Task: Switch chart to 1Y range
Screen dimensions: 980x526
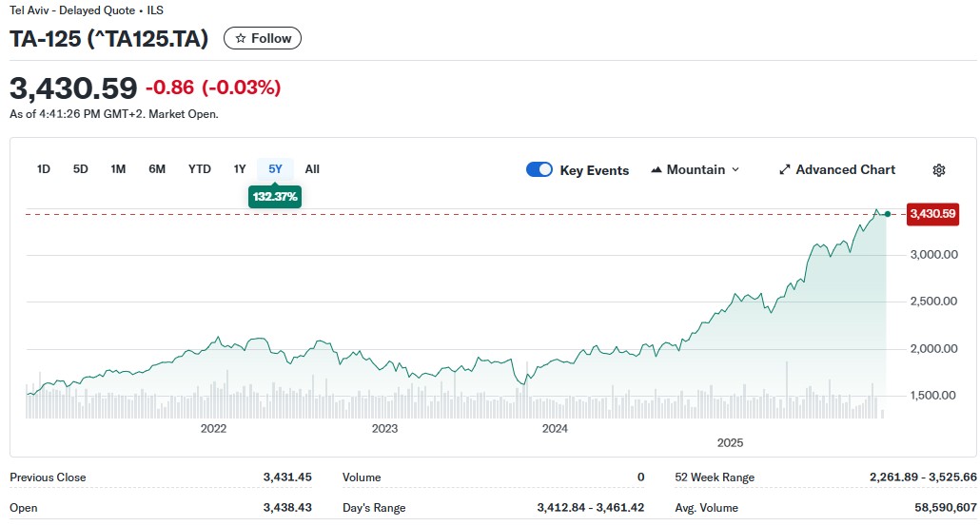Action: (240, 169)
